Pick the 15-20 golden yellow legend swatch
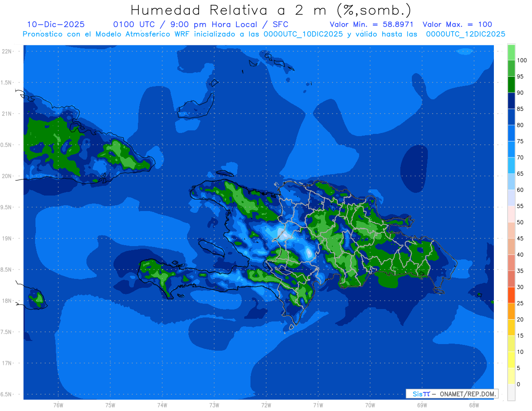This screenshot has width=532, height=411. point(511,327)
